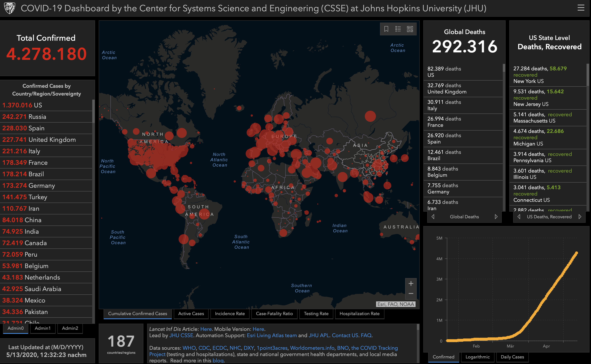Click the Johns Hopkins shield logo

10,8
